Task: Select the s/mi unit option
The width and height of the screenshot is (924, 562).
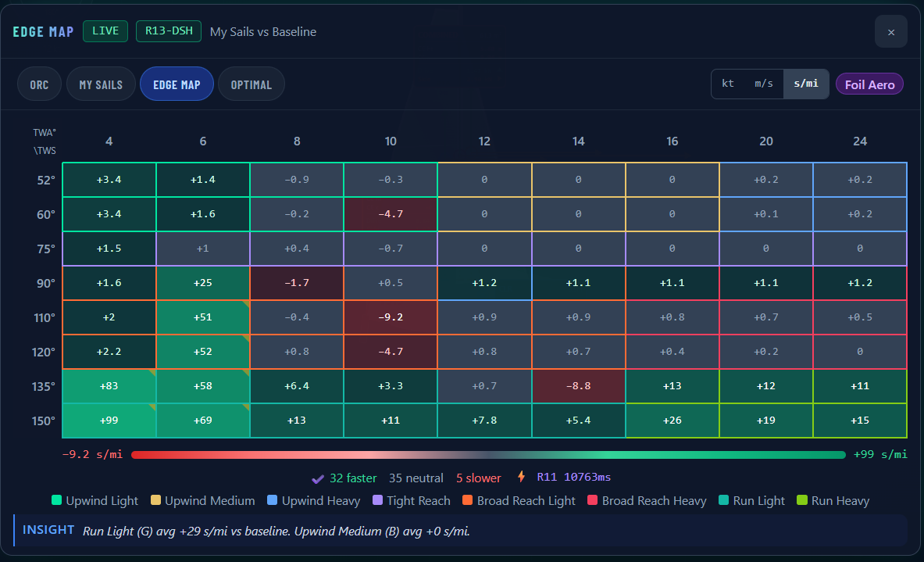Action: 805,84
